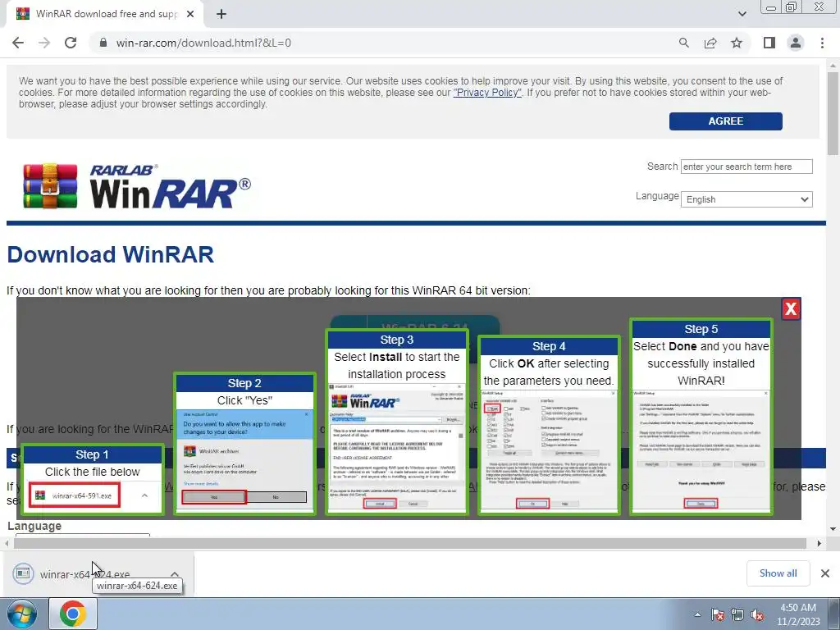Go back to the previous page
This screenshot has width=840, height=630.
coord(18,43)
